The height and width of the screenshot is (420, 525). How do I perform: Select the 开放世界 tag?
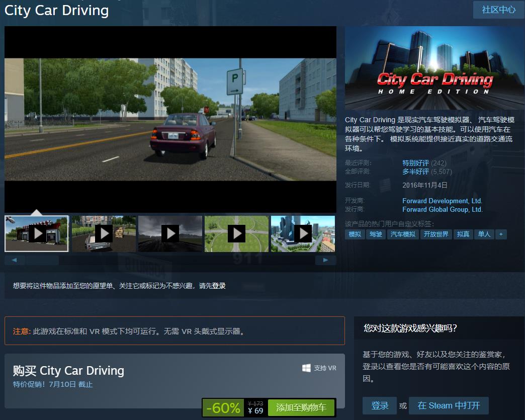click(436, 234)
